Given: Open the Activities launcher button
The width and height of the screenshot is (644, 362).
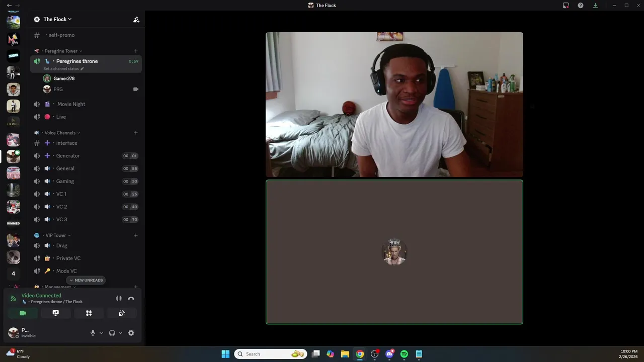Looking at the screenshot, I should pyautogui.click(x=89, y=313).
